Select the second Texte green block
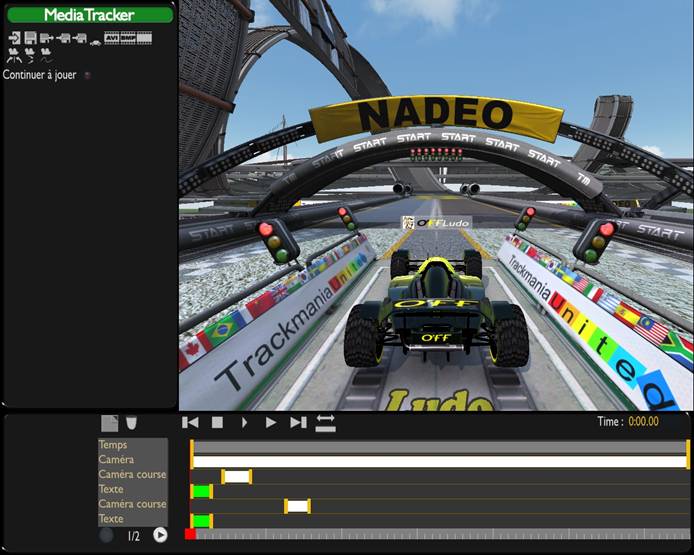The height and width of the screenshot is (555, 694). point(202,521)
